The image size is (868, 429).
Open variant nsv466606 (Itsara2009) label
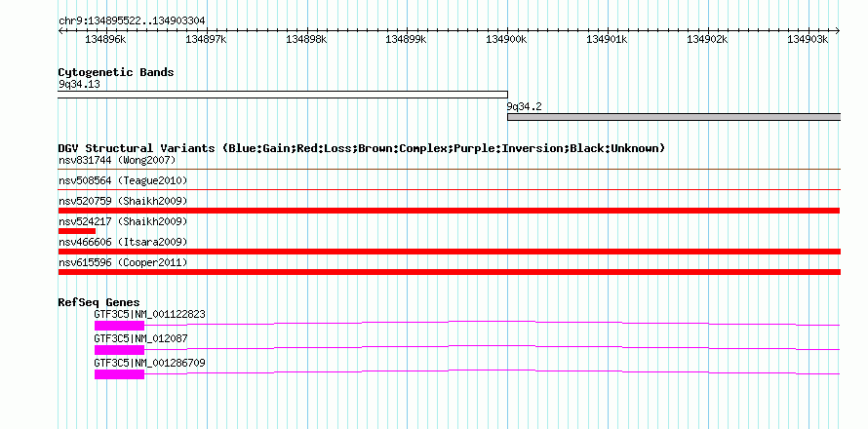(123, 242)
